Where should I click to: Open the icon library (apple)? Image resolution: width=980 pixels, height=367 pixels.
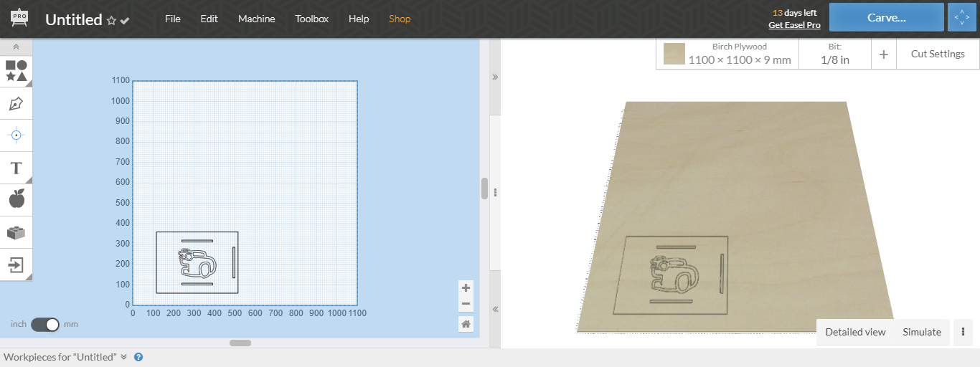(16, 200)
